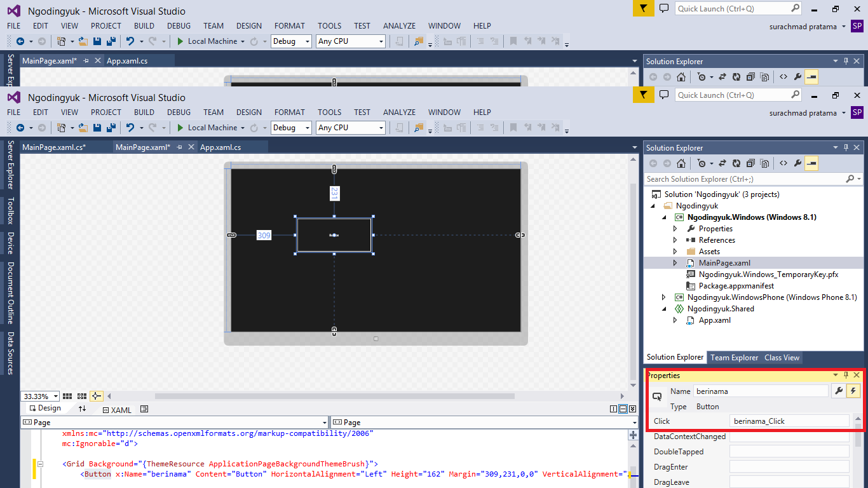The image size is (868, 488).
Task: Click Properties wrench in front Solution Explorer toolbar
Action: point(797,163)
